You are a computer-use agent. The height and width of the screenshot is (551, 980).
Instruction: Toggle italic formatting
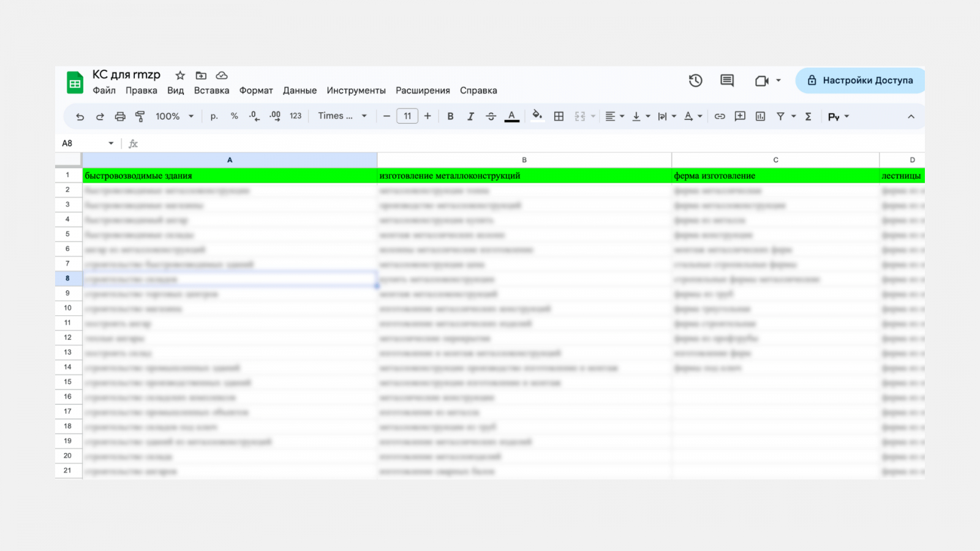point(470,116)
